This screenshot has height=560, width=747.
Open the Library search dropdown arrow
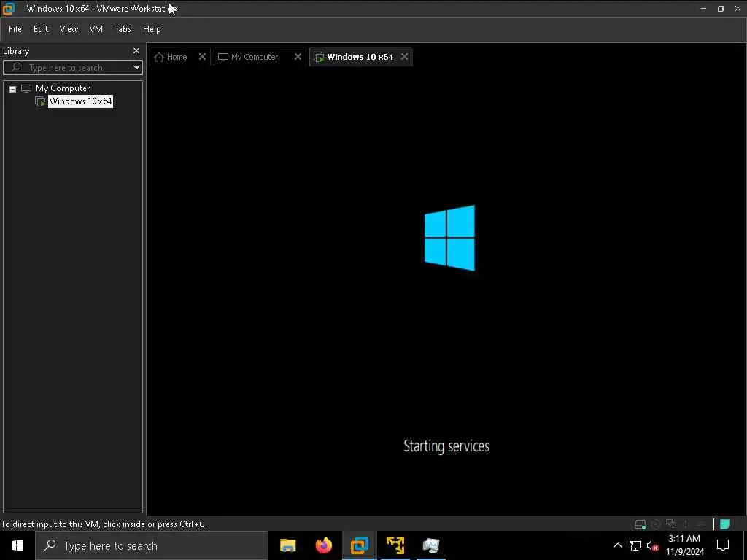pos(136,67)
